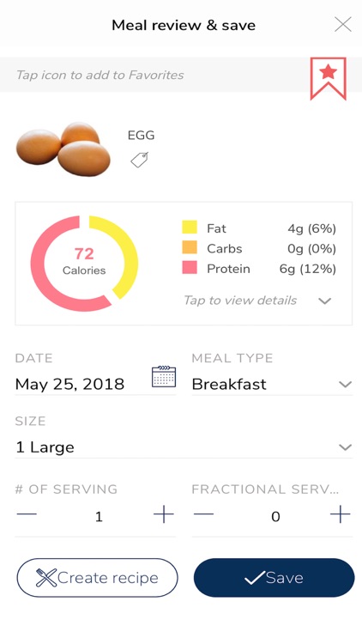The width and height of the screenshot is (362, 644).
Task: Decrease the number of servings
Action: (27, 514)
